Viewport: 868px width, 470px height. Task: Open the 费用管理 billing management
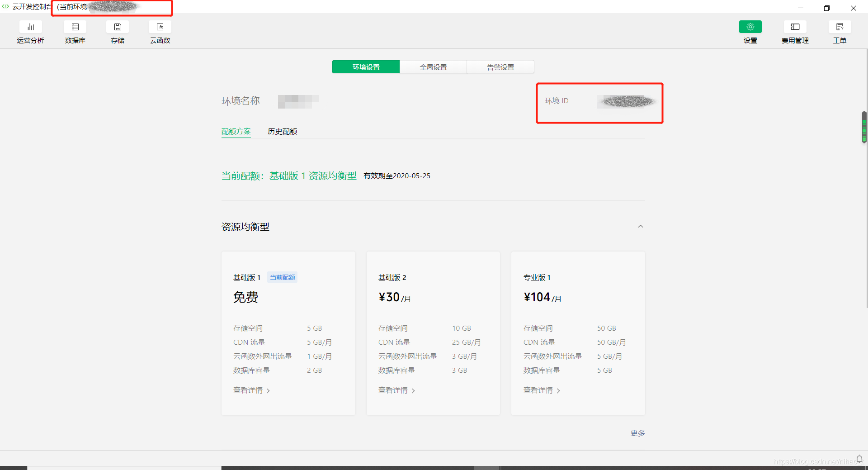pyautogui.click(x=794, y=32)
